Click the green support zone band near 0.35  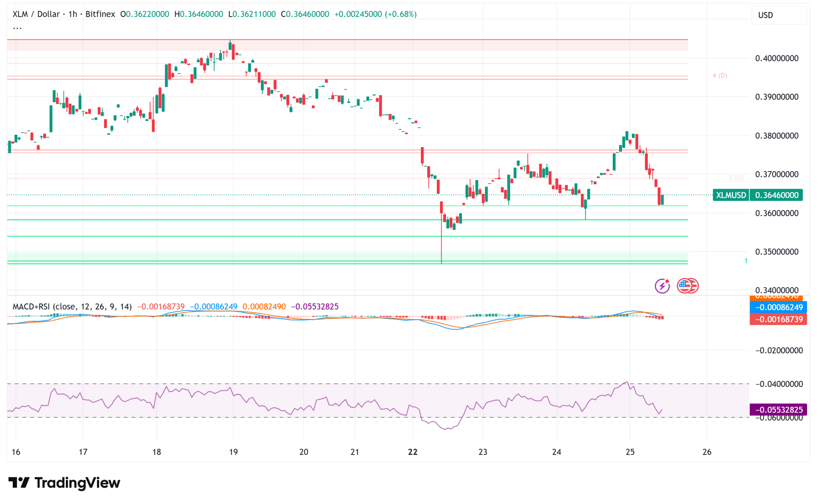pyautogui.click(x=279, y=257)
